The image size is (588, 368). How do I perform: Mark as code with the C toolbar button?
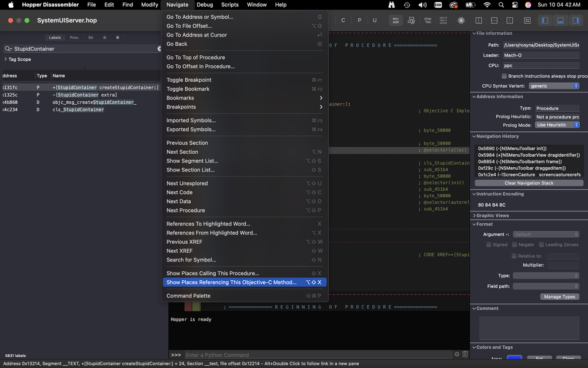tap(343, 20)
